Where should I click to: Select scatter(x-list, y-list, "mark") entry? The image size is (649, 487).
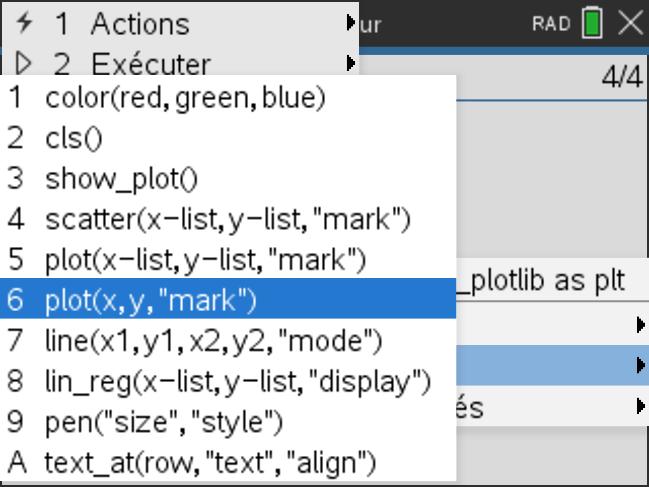(x=227, y=220)
